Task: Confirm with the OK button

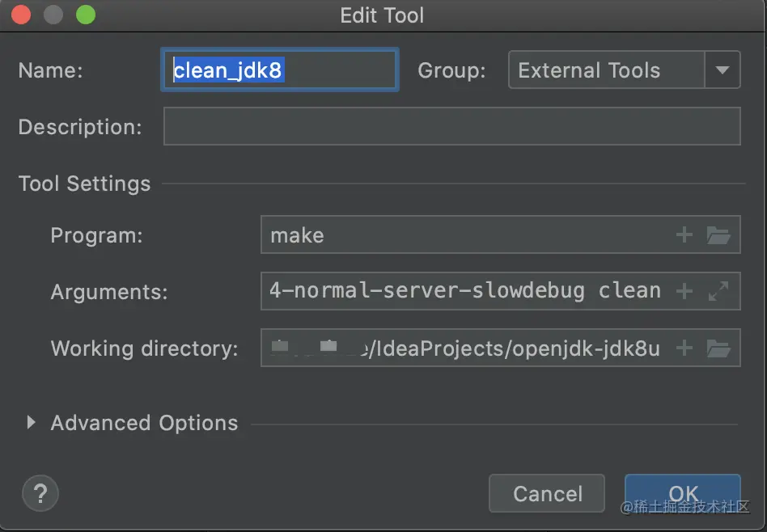Action: pos(682,493)
